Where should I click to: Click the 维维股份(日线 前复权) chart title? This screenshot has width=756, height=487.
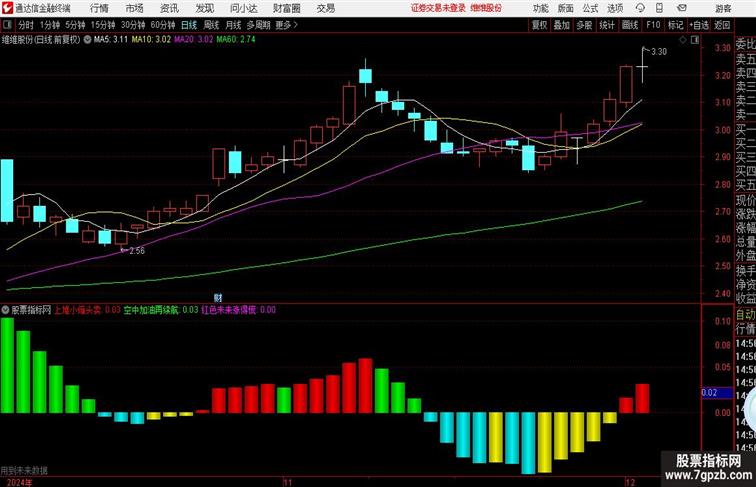coord(41,40)
